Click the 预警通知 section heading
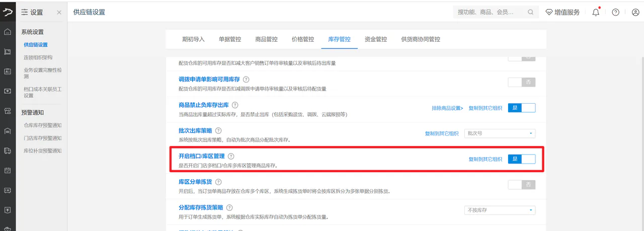644x231 pixels. click(x=32, y=112)
